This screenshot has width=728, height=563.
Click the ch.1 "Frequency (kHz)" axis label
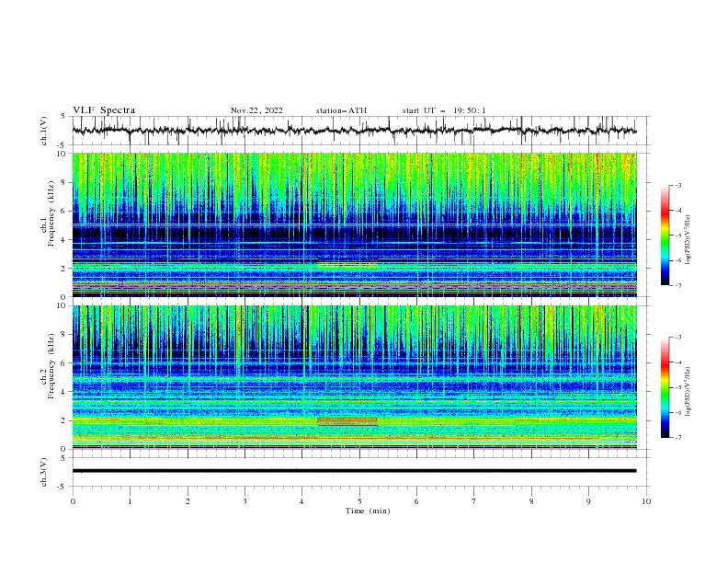coord(51,213)
